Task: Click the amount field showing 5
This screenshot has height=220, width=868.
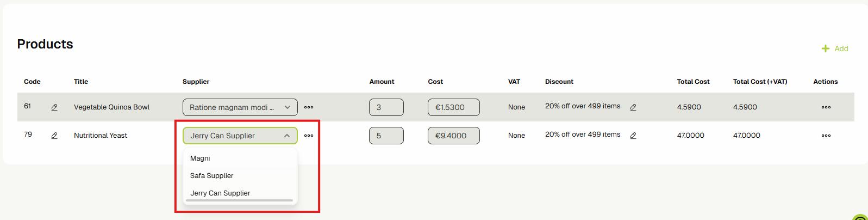Action: (x=386, y=136)
